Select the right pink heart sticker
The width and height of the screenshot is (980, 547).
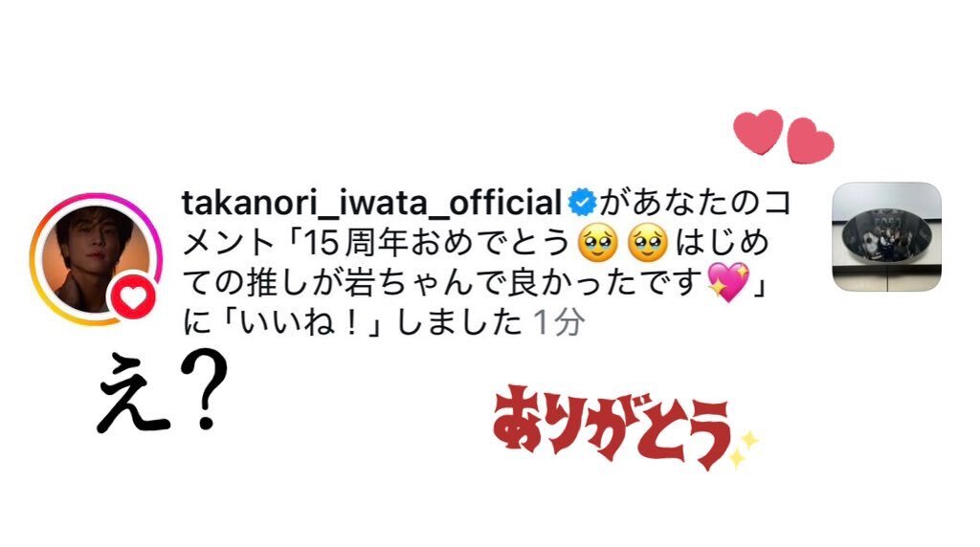coord(810,142)
